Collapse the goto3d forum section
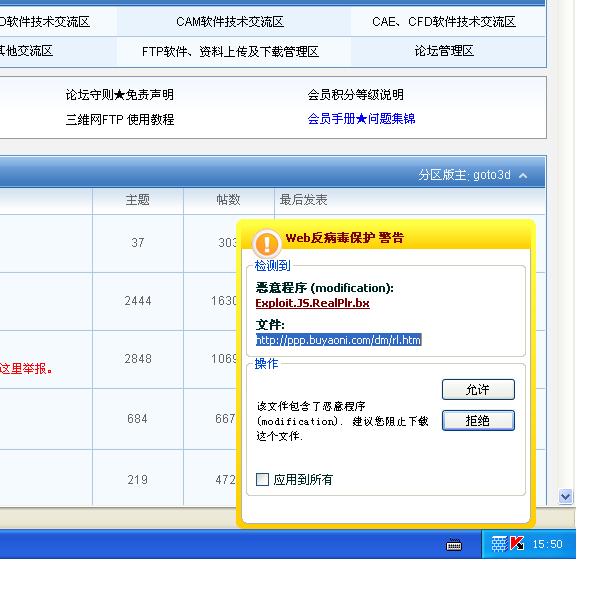This screenshot has height=600, width=600. click(523, 176)
